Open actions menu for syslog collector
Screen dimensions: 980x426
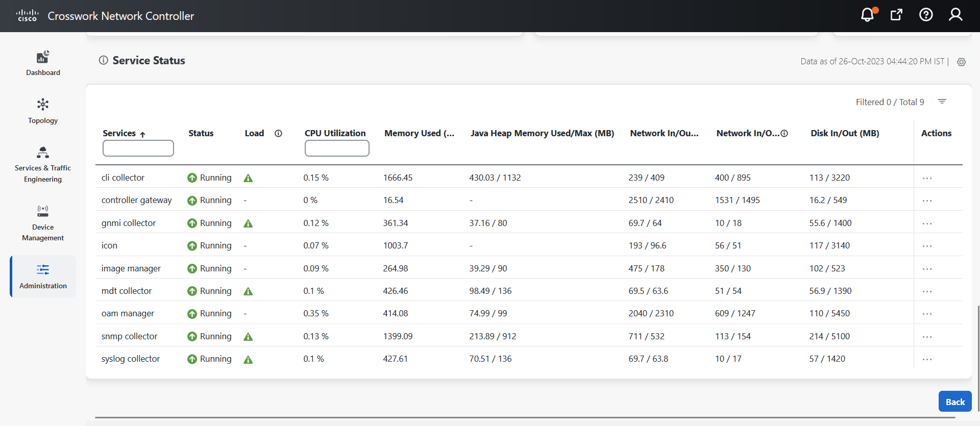pos(927,359)
